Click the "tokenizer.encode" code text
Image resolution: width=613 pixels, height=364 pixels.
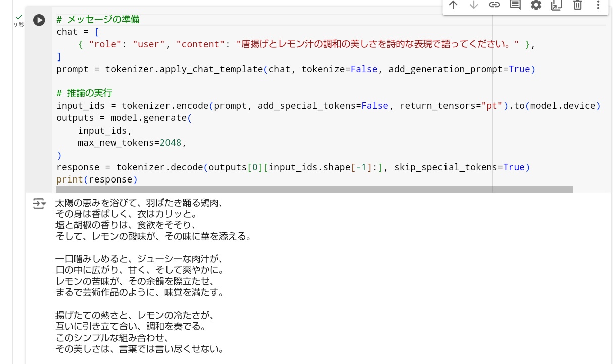(x=165, y=106)
